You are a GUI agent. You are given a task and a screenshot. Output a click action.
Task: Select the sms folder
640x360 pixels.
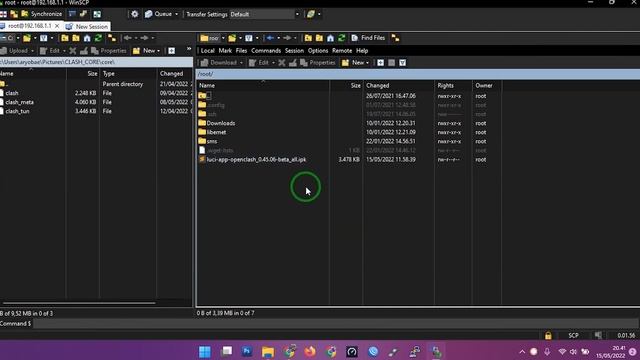coord(212,141)
